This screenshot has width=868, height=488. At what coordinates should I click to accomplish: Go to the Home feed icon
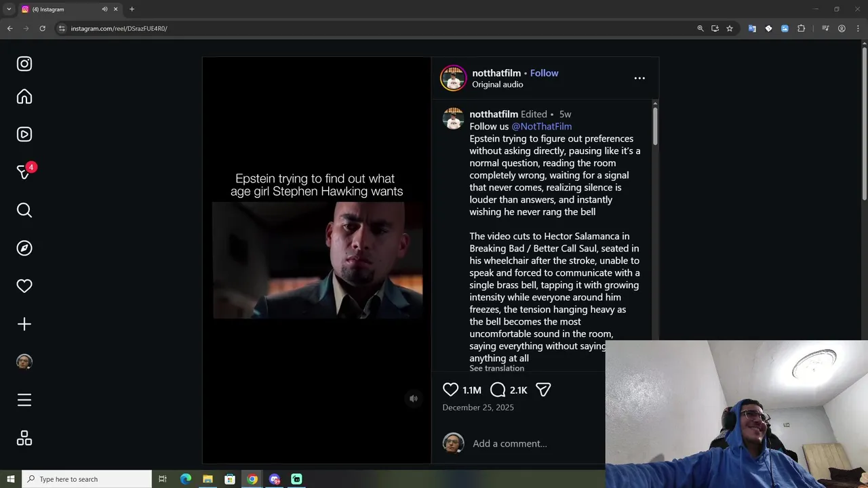pyautogui.click(x=24, y=96)
